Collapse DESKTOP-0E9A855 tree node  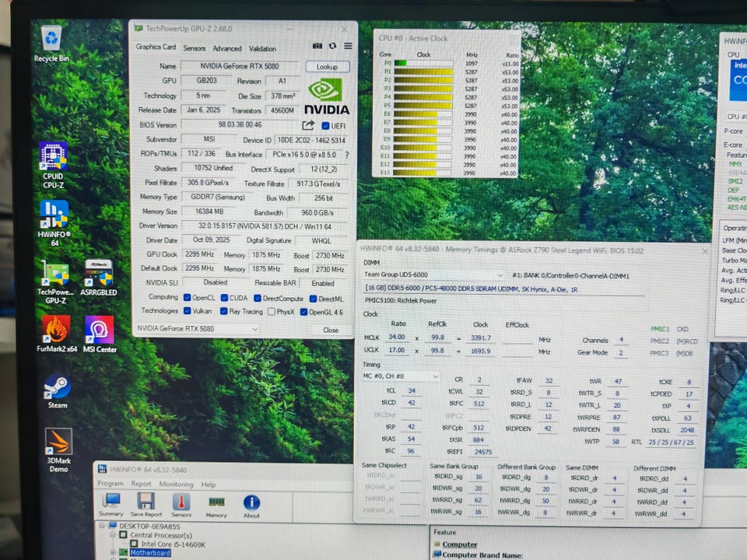pos(101,527)
